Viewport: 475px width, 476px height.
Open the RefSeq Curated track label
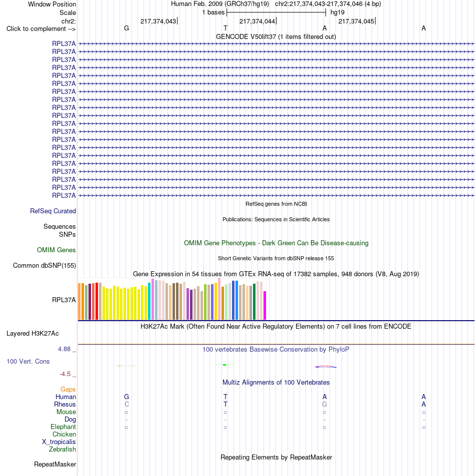[x=53, y=211]
